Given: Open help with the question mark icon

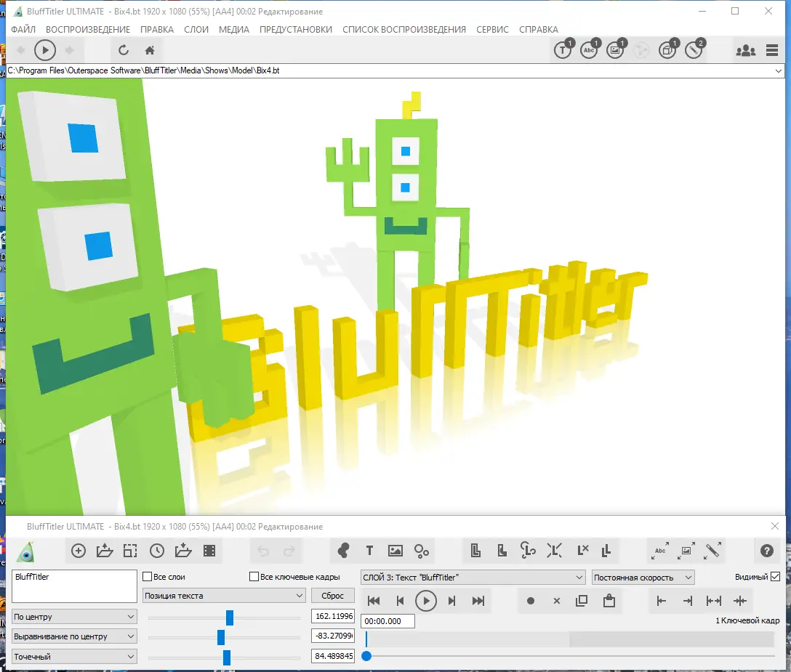Looking at the screenshot, I should point(767,551).
